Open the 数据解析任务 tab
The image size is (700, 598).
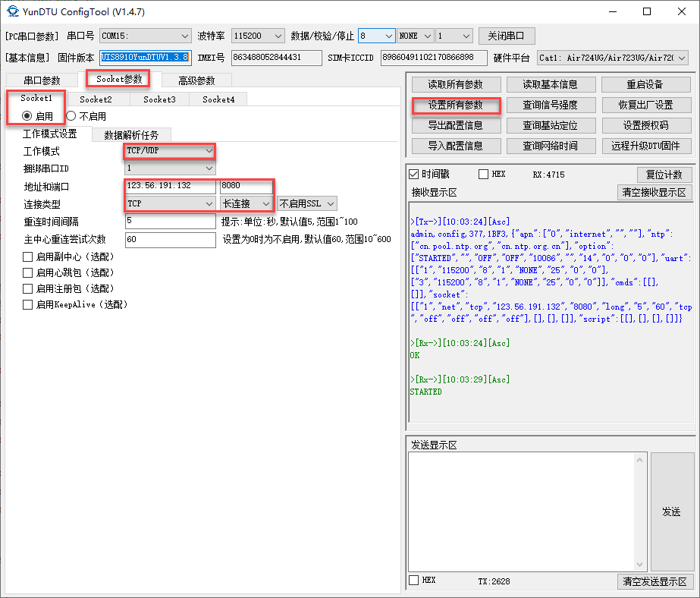(x=131, y=135)
